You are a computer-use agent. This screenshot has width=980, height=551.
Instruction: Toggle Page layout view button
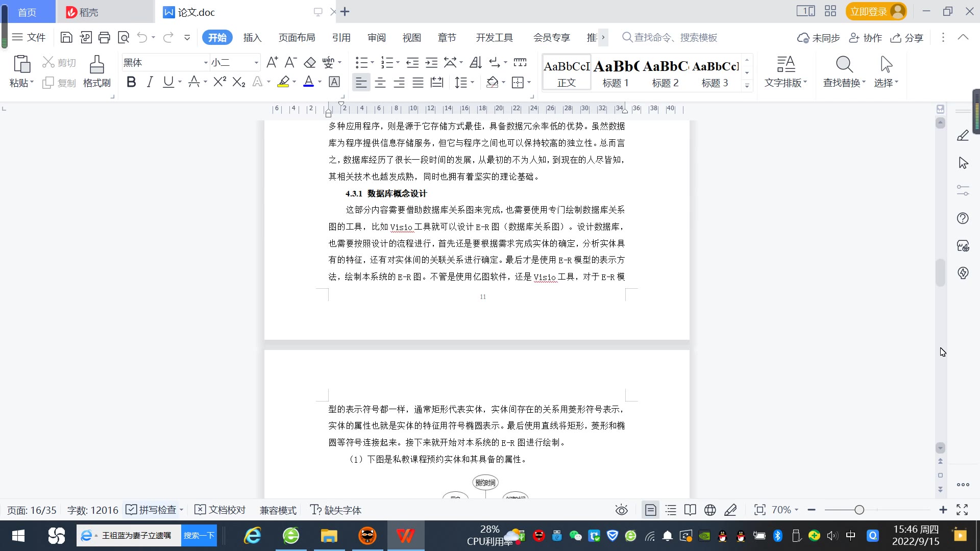[x=650, y=510]
